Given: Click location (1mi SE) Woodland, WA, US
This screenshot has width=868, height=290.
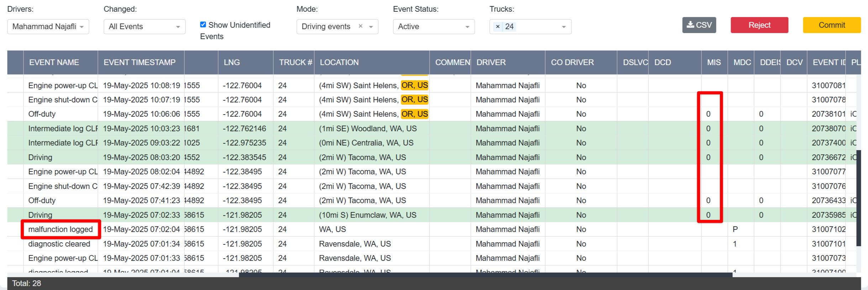Looking at the screenshot, I should [x=368, y=128].
